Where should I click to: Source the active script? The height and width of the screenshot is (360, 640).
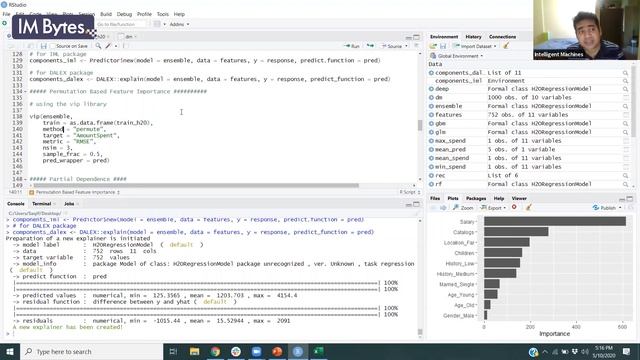392,46
